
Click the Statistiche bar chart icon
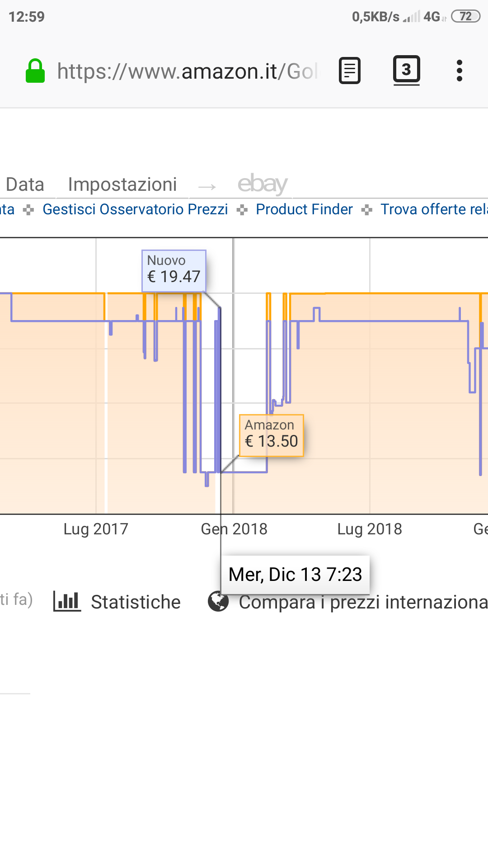point(67,601)
